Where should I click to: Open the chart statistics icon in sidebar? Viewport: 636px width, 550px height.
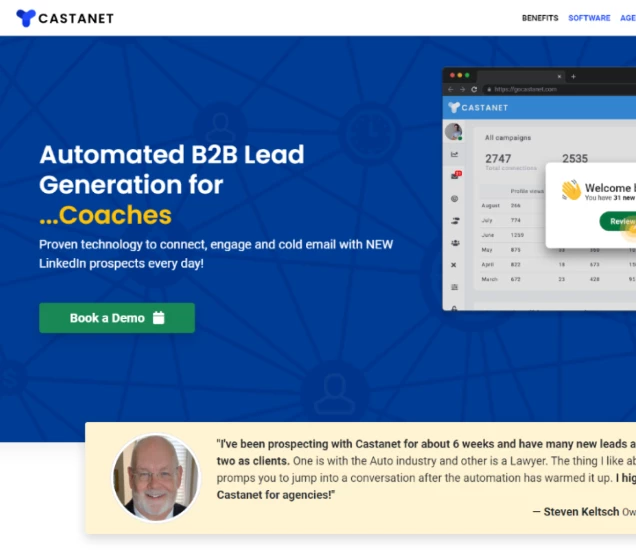point(454,154)
